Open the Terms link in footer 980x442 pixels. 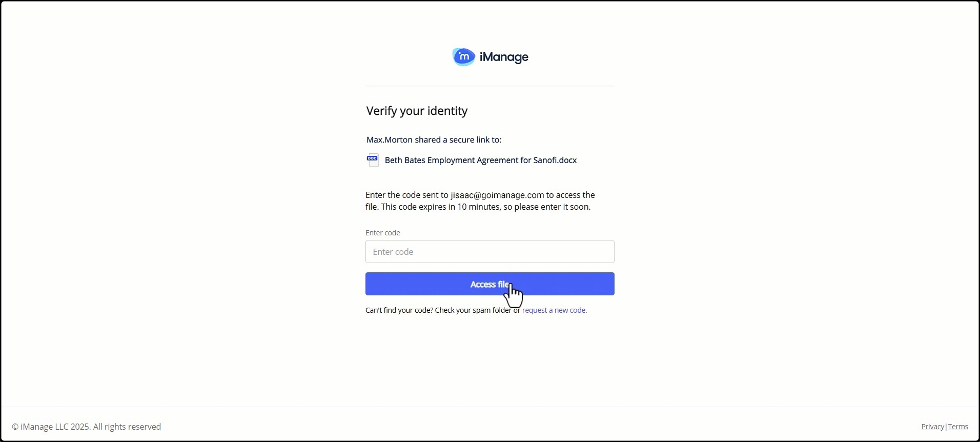958,427
